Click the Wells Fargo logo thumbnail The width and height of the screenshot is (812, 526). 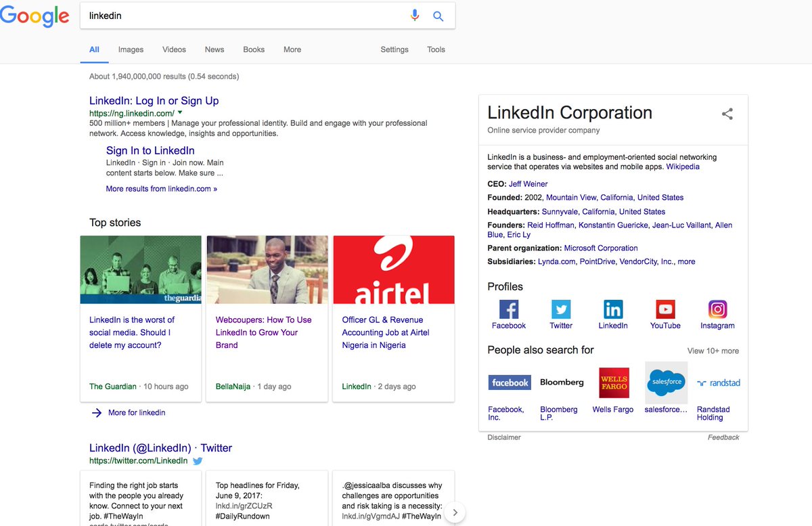click(x=614, y=382)
